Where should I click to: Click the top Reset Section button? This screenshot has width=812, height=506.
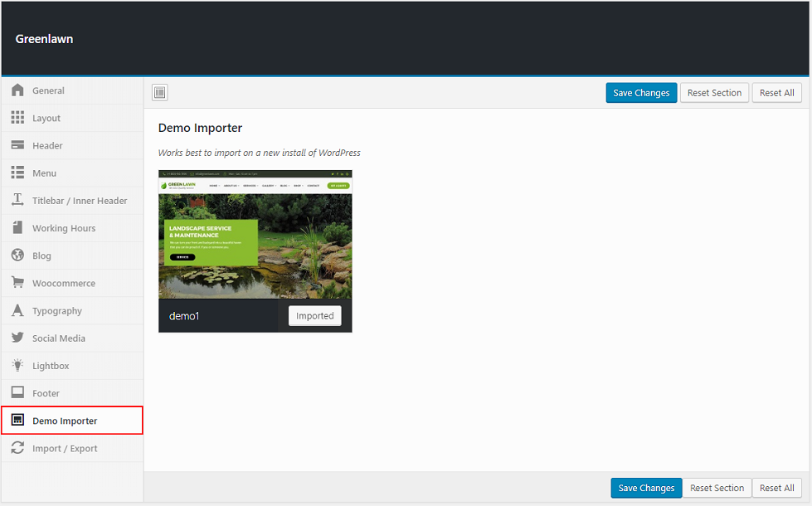(714, 93)
